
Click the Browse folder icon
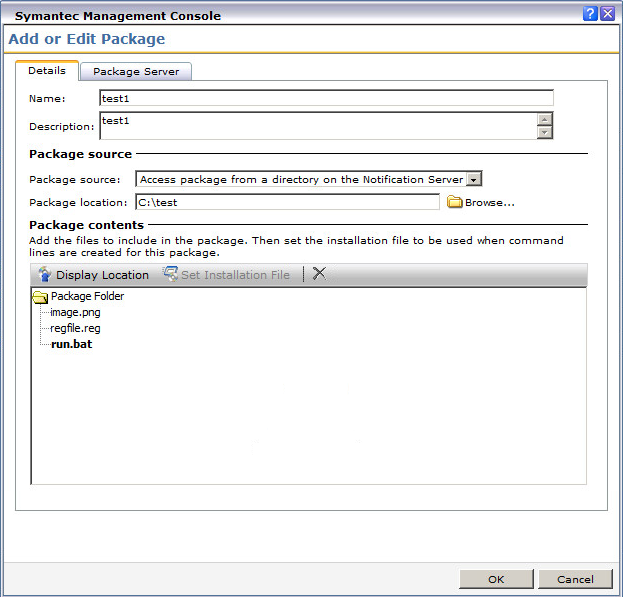click(455, 202)
